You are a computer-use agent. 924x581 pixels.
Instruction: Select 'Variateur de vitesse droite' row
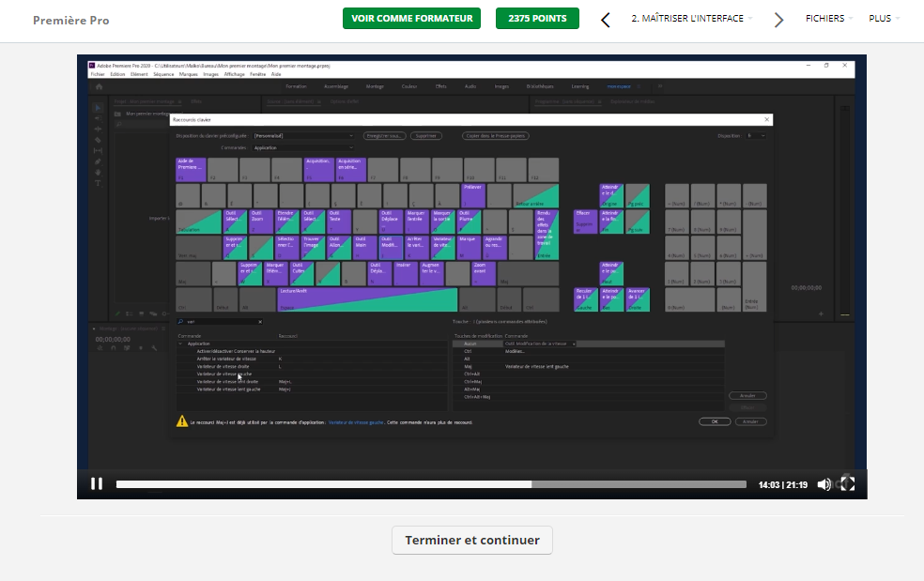click(313, 366)
